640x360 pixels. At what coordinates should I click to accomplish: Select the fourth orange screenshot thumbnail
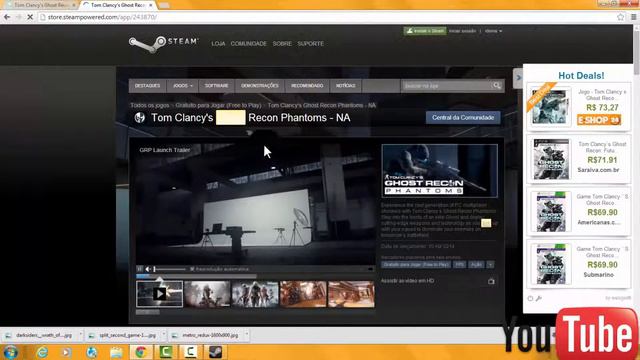coord(303,294)
